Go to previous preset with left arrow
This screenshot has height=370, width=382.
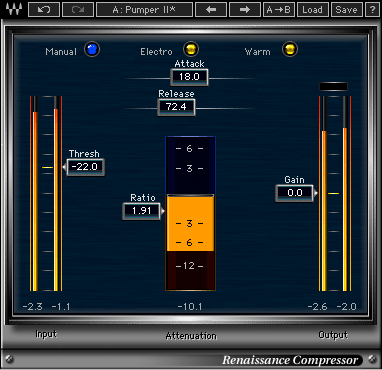(211, 10)
